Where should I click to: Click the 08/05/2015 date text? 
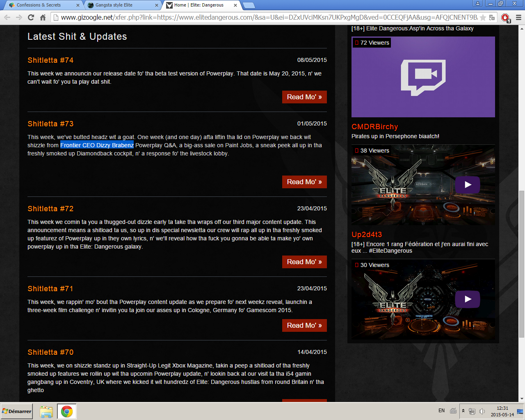312,60
